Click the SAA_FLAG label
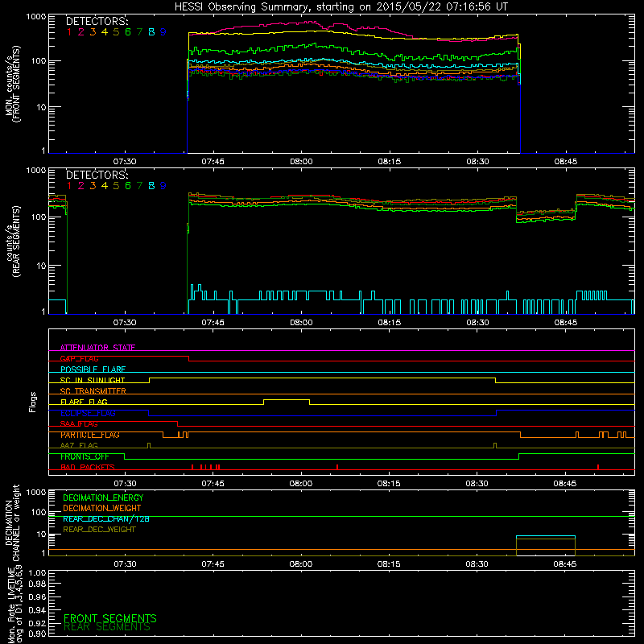Image resolution: width=644 pixels, height=644 pixels. pos(79,424)
